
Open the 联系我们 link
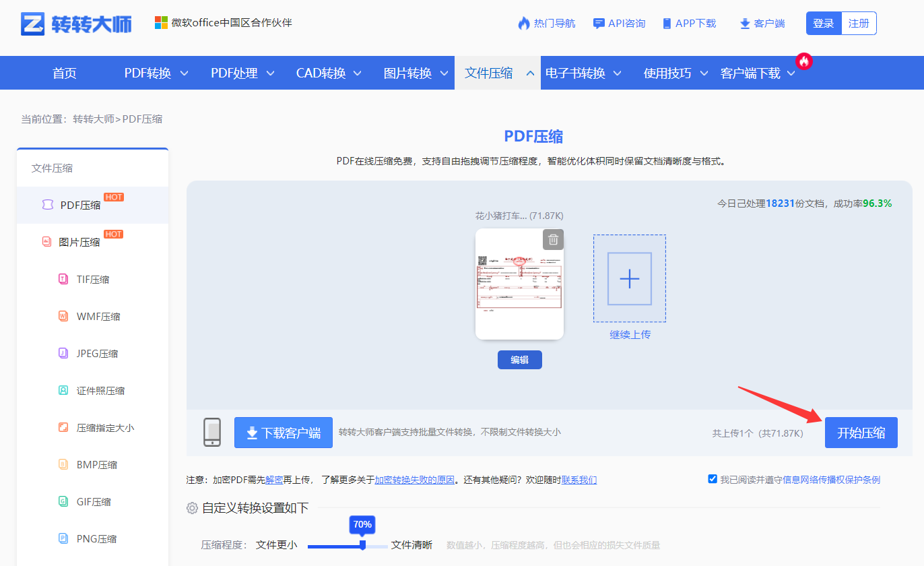579,480
